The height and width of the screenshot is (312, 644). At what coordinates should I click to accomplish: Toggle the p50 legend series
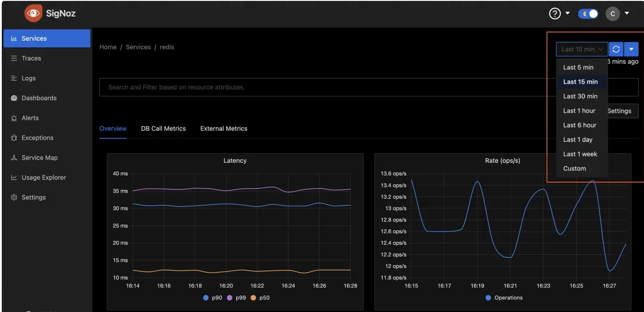tap(260, 298)
